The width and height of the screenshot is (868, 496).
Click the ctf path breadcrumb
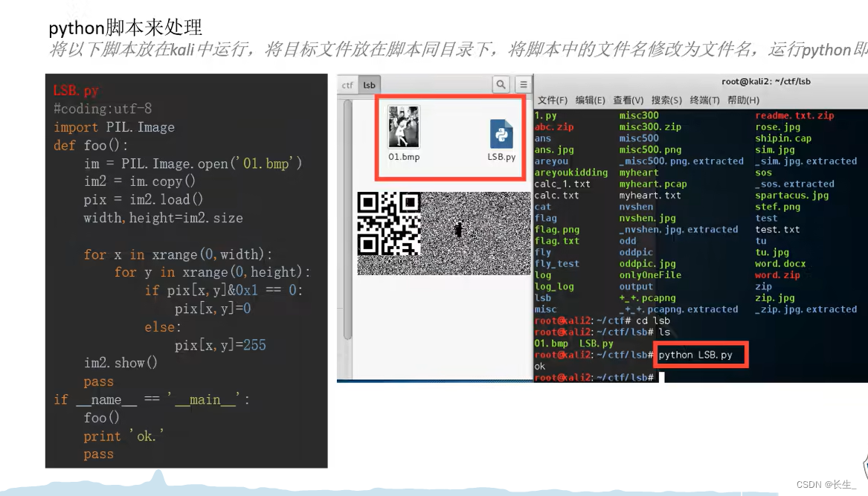coord(347,85)
